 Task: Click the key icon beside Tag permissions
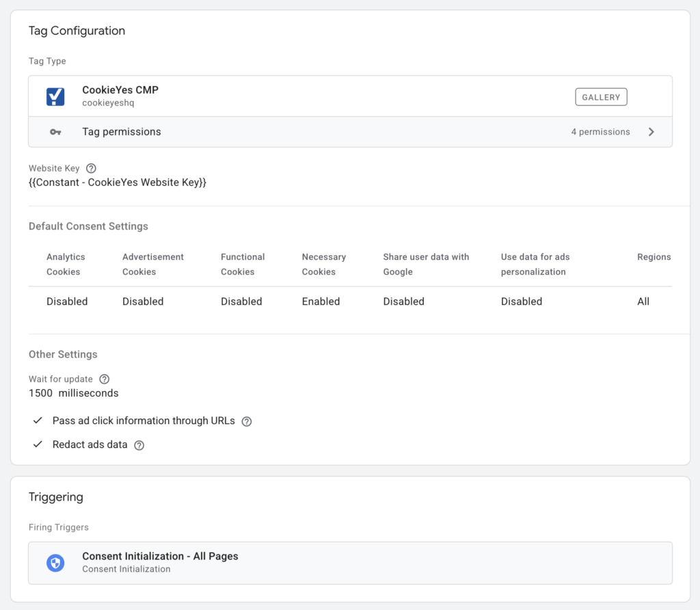point(55,132)
